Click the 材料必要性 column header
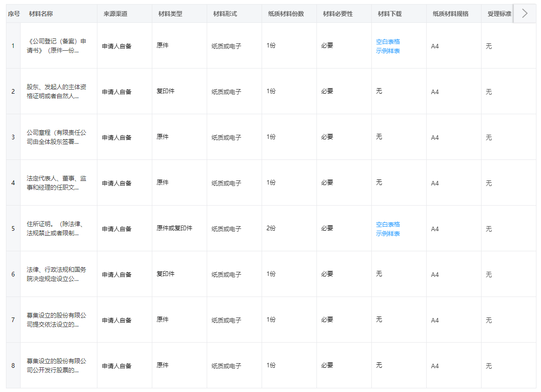The width and height of the screenshot is (541, 392). (338, 14)
